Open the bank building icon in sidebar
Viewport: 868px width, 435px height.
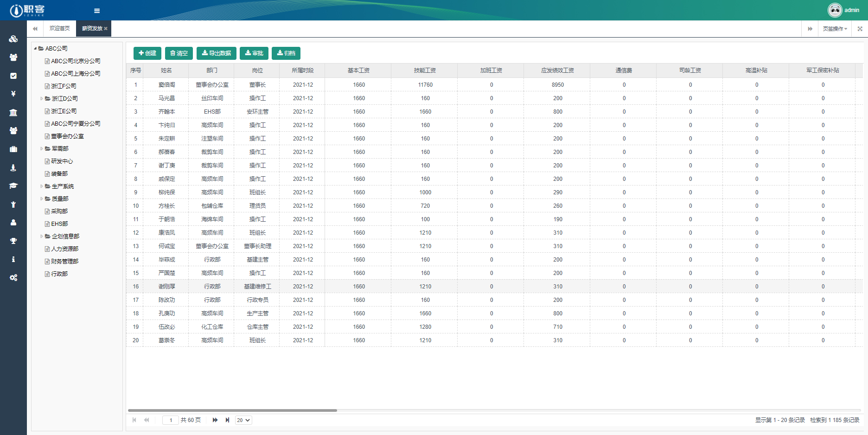pyautogui.click(x=13, y=112)
